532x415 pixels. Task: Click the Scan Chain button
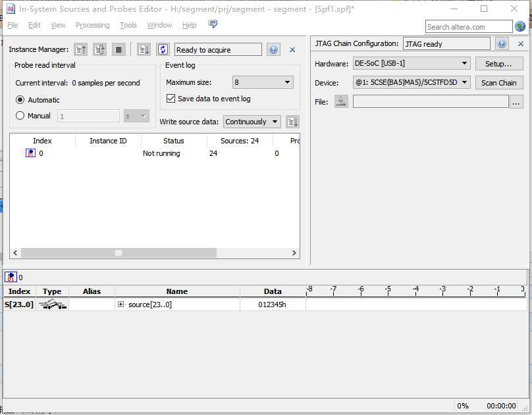[x=499, y=83]
